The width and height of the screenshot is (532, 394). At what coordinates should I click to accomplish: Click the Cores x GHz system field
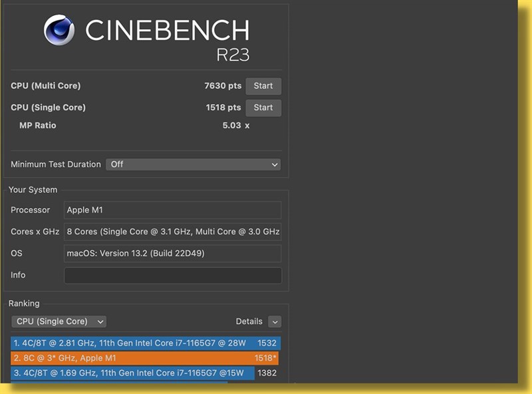(x=172, y=232)
